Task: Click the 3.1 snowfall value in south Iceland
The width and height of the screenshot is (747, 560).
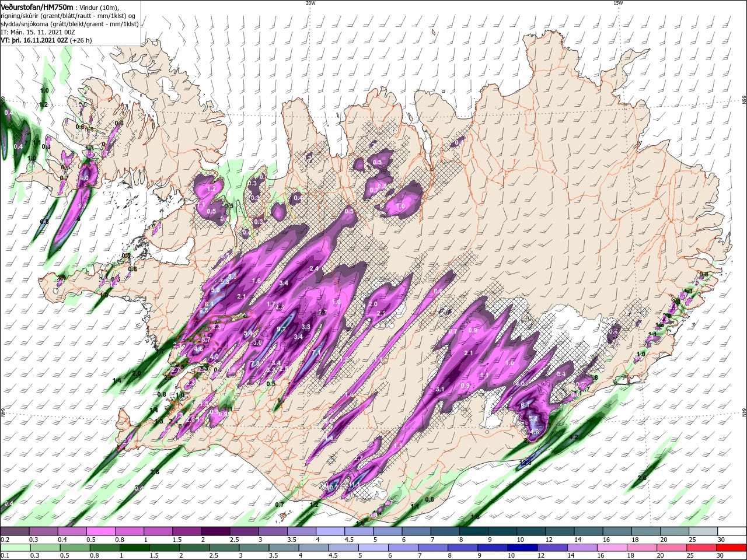Action: tap(441, 388)
